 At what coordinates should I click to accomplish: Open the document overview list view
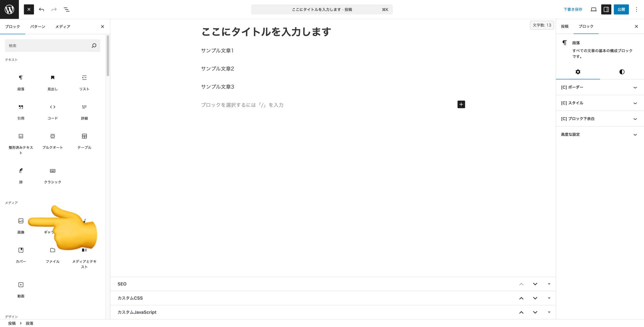tap(66, 10)
